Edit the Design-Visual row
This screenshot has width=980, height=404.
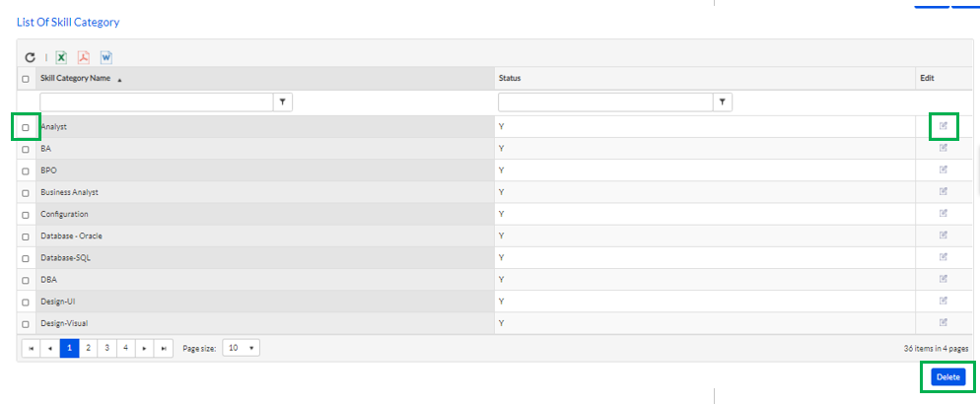[x=944, y=323]
